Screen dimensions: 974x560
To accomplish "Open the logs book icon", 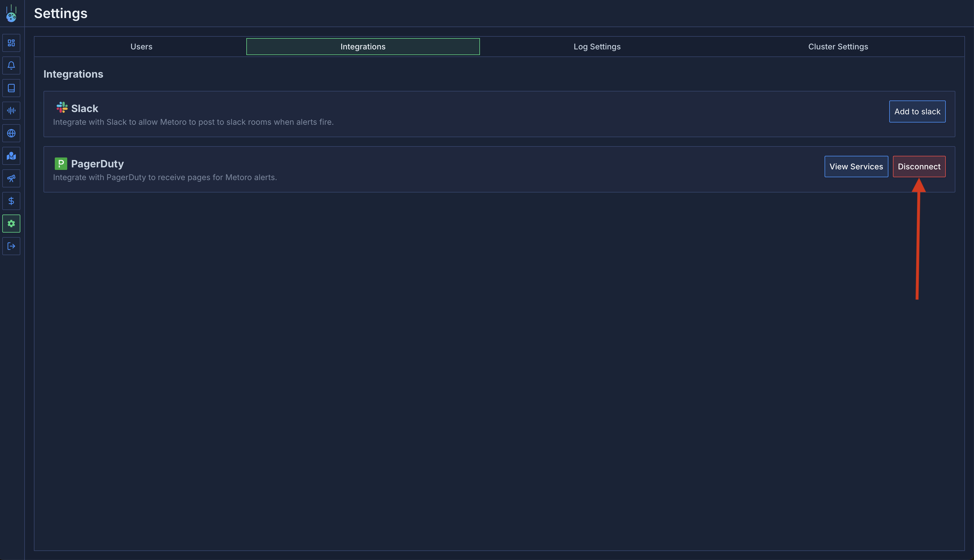I will [x=11, y=88].
